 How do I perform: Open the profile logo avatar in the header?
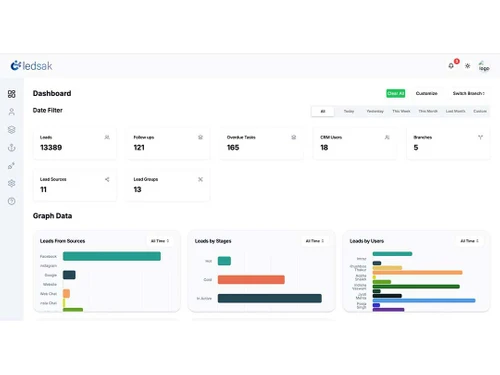[x=484, y=66]
